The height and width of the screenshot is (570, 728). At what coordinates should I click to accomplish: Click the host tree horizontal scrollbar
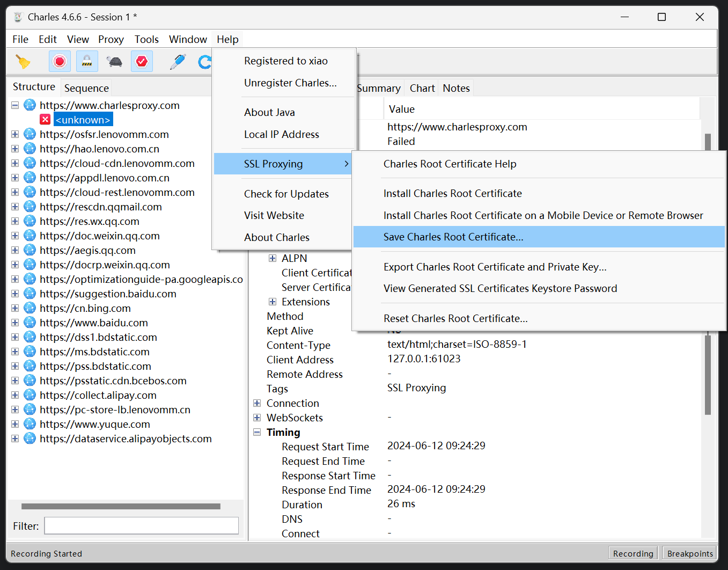pos(121,506)
